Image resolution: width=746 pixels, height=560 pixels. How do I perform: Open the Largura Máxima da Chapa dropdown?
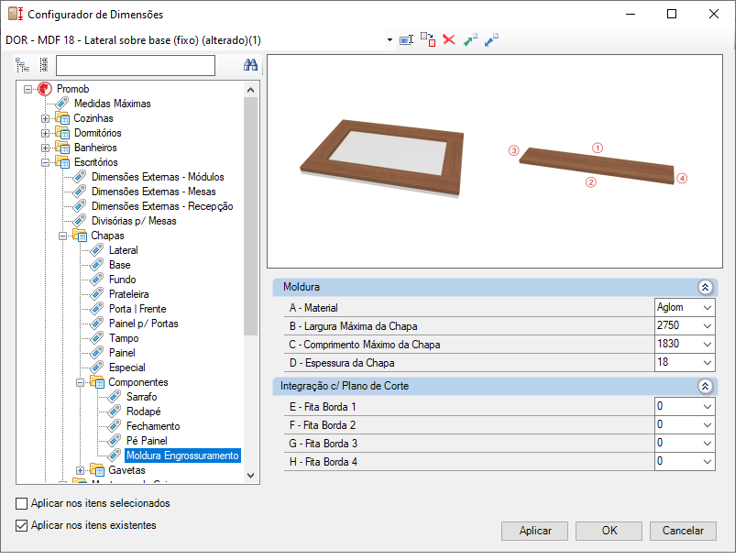pyautogui.click(x=707, y=326)
